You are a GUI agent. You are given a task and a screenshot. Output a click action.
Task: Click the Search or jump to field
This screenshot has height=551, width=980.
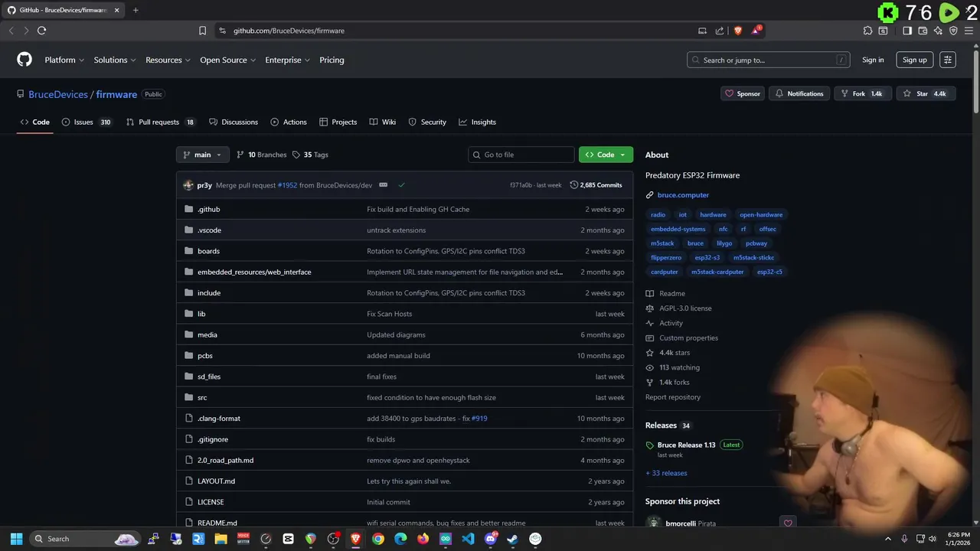(x=768, y=60)
